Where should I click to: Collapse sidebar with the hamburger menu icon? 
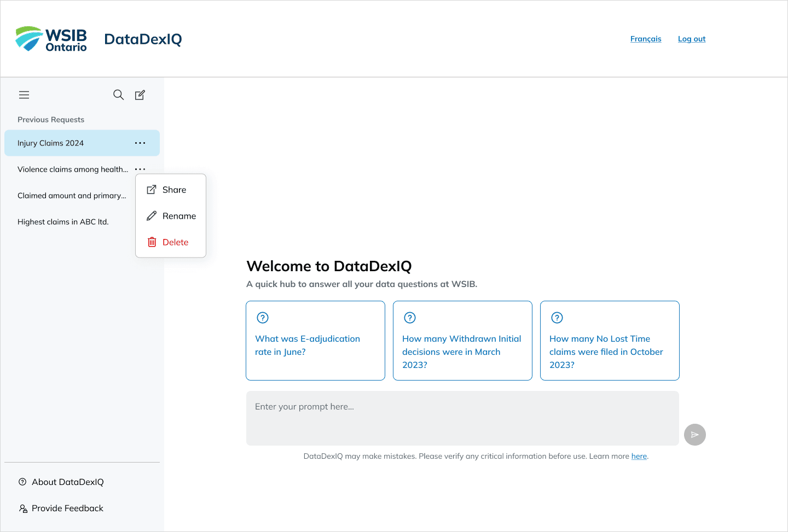pyautogui.click(x=24, y=95)
